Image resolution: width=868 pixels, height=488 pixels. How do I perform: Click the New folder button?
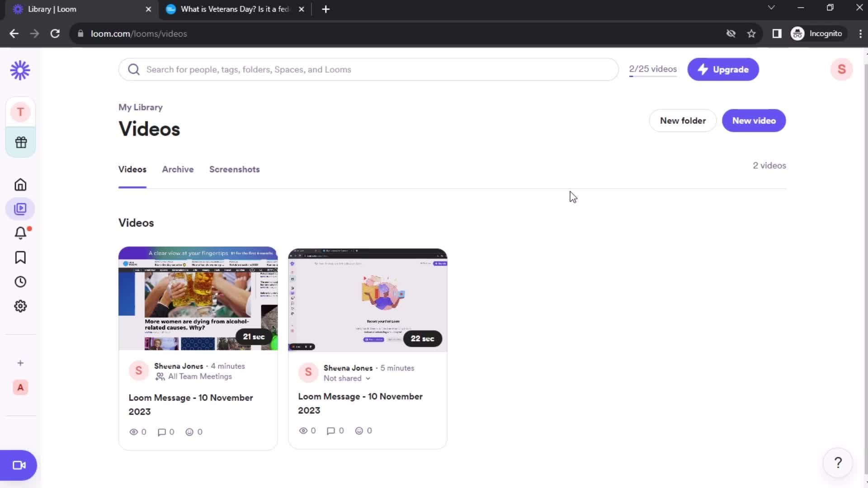click(683, 120)
